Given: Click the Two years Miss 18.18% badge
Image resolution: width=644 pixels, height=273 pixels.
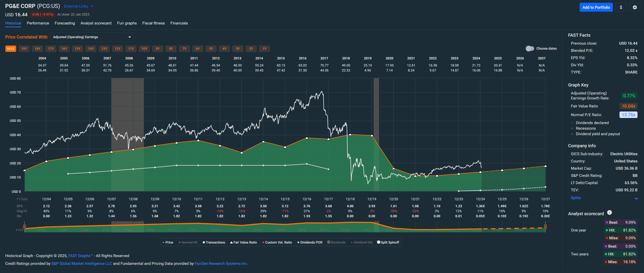Looking at the screenshot, I should [x=620, y=262].
